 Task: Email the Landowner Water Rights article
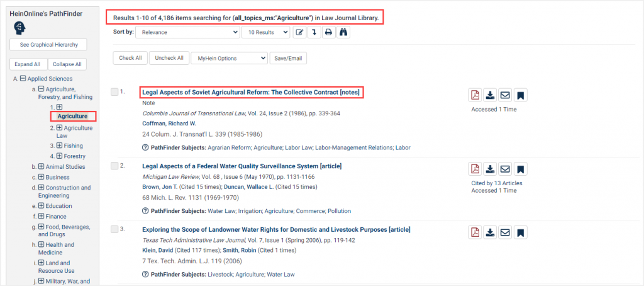tap(505, 232)
